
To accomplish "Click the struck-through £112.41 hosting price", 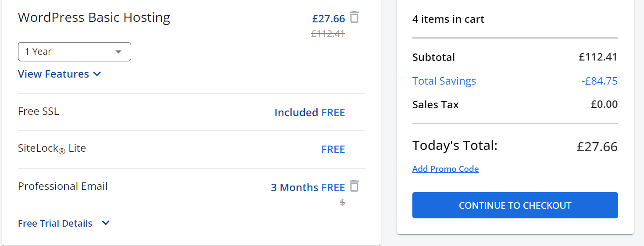I will tap(328, 33).
